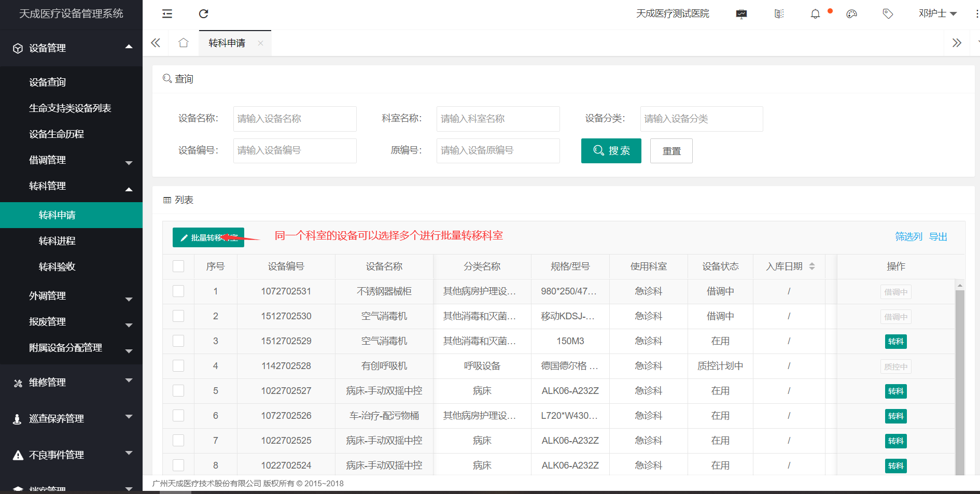Expand the 借调管理 submenu
Screen dimensions: 980x494
[x=129, y=163]
